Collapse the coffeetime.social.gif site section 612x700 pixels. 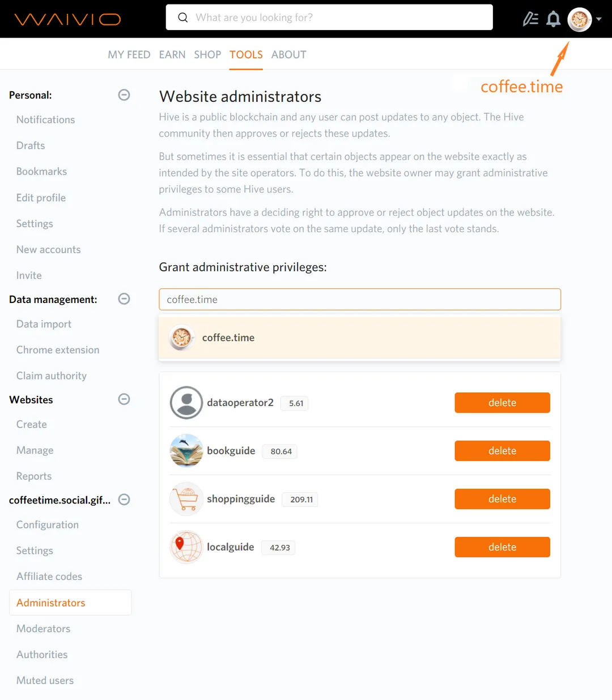pyautogui.click(x=124, y=500)
